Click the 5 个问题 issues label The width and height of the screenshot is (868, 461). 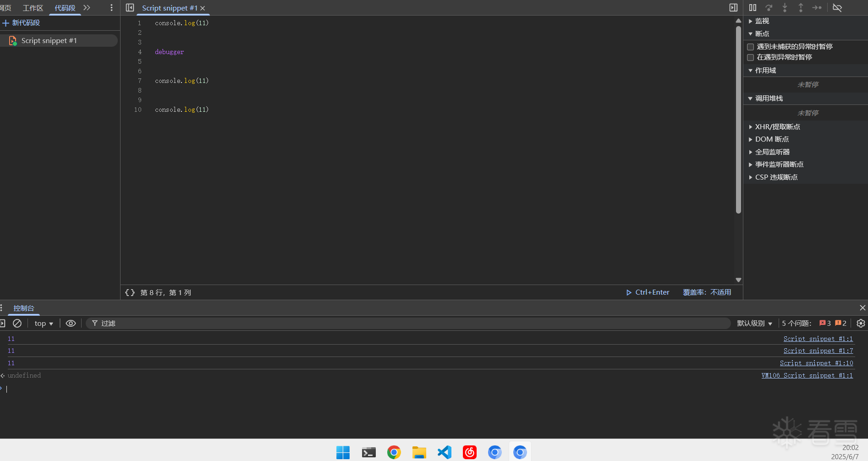tap(797, 324)
